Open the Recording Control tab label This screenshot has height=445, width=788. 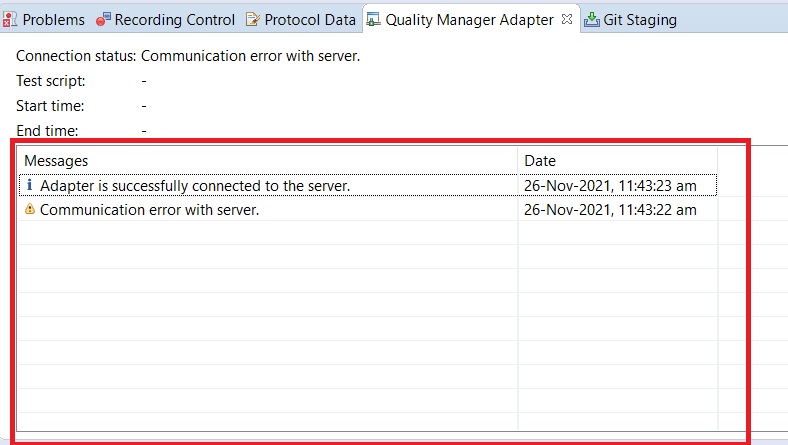175,20
